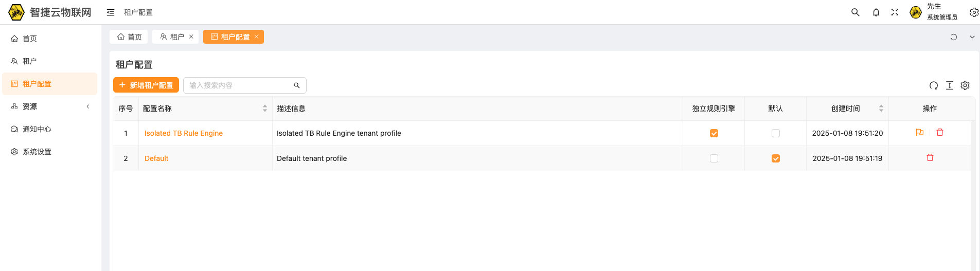Image resolution: width=980 pixels, height=271 pixels.
Task: Click the search magnifier icon in header
Action: tap(855, 12)
